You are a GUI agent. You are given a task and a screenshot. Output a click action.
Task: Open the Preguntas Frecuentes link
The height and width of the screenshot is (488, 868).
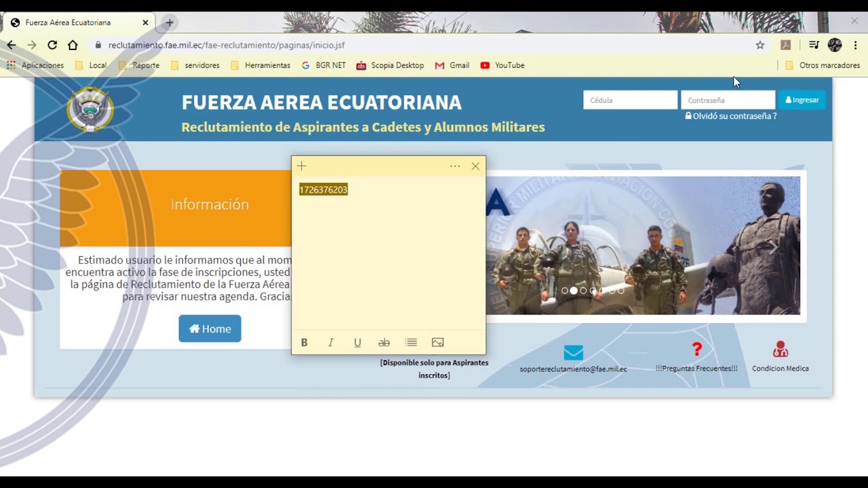(696, 369)
